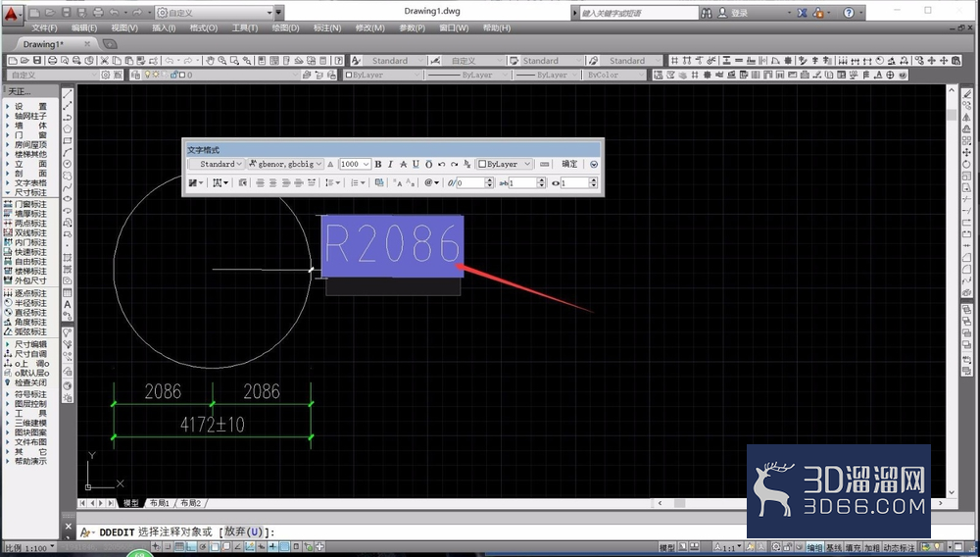The image size is (980, 557).
Task: Click the AutoCAD application logo button
Action: 13,13
